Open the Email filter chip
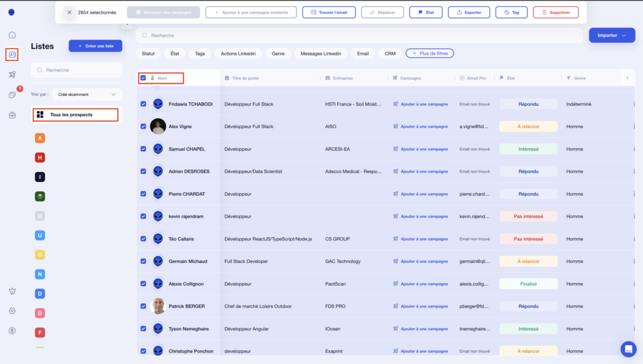 point(362,53)
